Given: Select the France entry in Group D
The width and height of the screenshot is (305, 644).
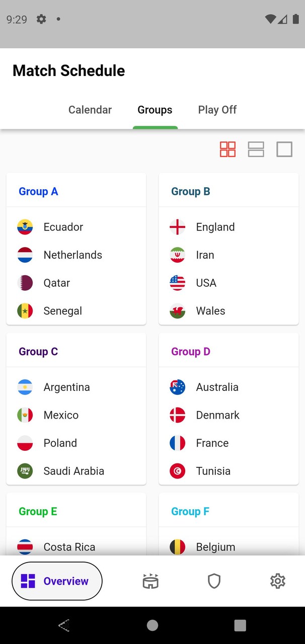Looking at the screenshot, I should click(x=212, y=443).
